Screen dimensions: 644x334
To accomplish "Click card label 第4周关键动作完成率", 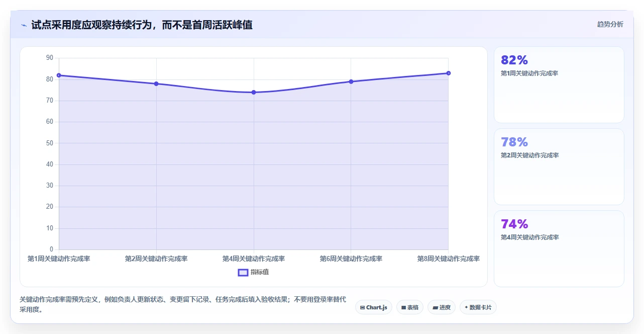I will click(529, 237).
